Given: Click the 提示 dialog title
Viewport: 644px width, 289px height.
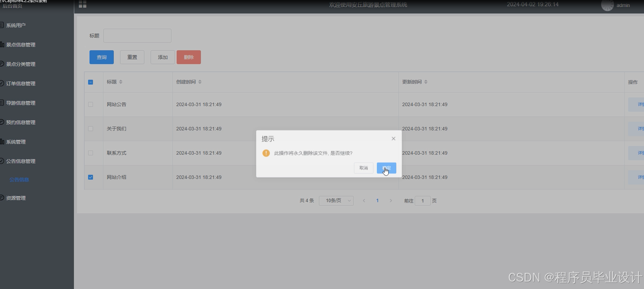Looking at the screenshot, I should tap(268, 139).
